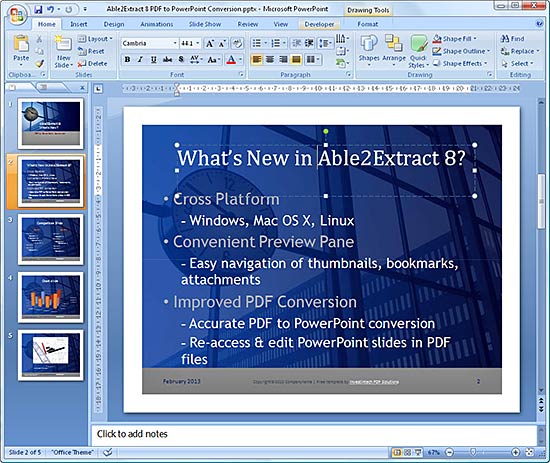Open the Cambria font name dropdown

[x=175, y=43]
